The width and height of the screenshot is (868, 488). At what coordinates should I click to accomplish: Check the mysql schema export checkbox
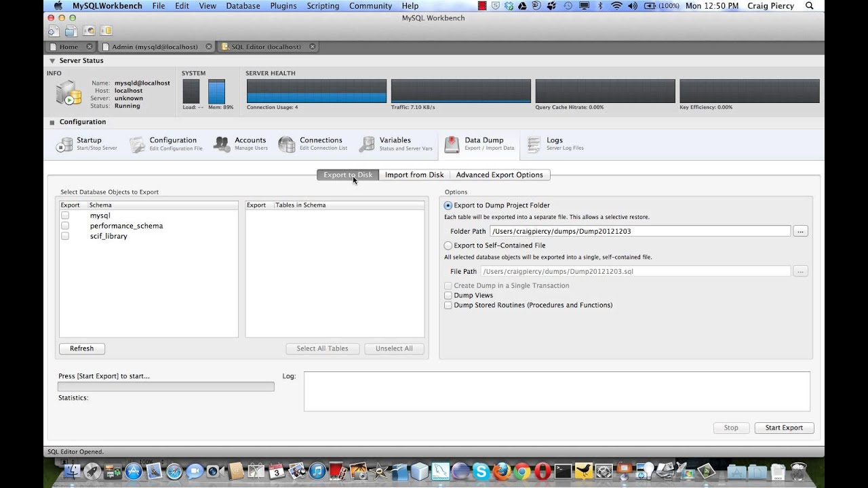tap(65, 216)
